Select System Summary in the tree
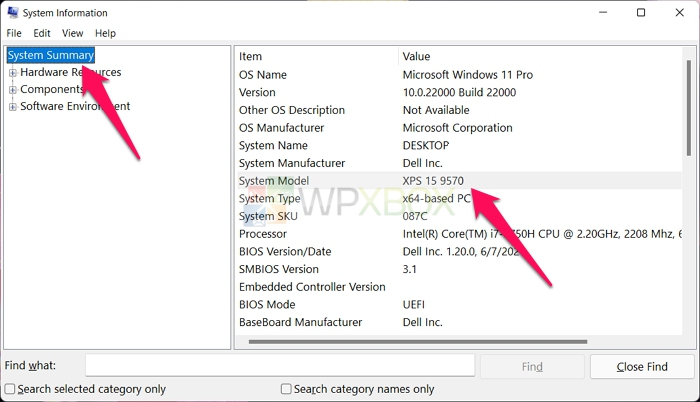This screenshot has height=402, width=700. (x=51, y=55)
